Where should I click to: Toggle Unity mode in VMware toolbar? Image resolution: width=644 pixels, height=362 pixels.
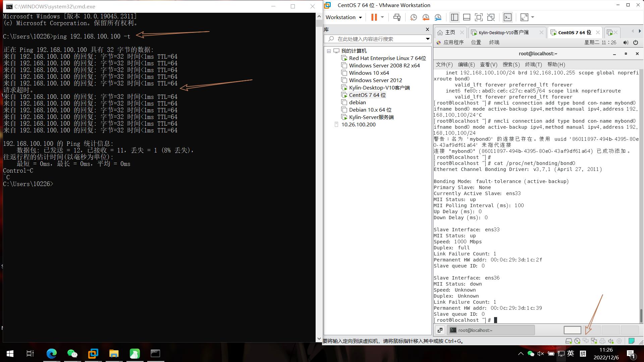click(x=491, y=17)
